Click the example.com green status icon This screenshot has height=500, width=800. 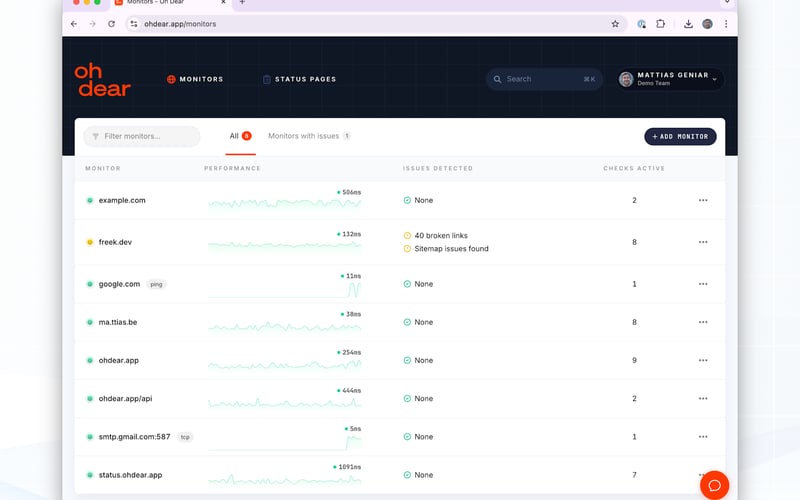(x=90, y=200)
